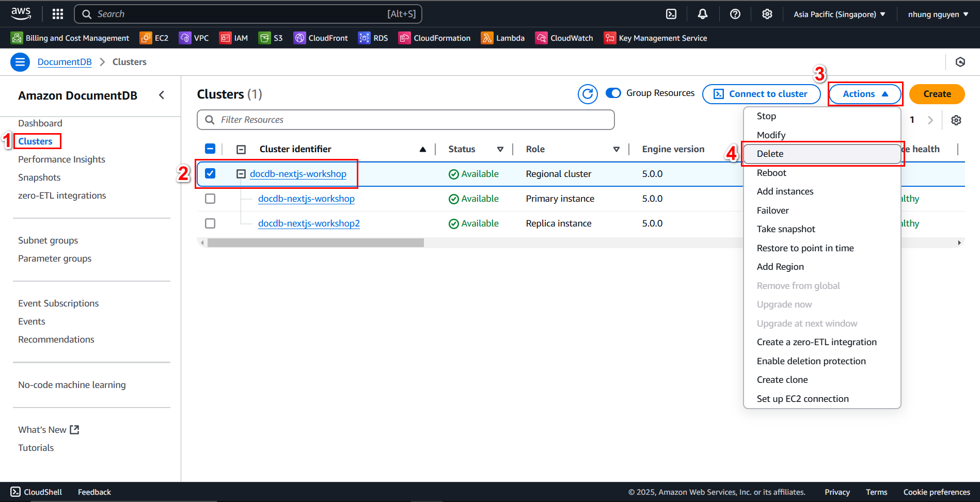Screen dimensions: 980x502
Task: Open the panel icon beside the breadcrumb
Action: coord(960,62)
